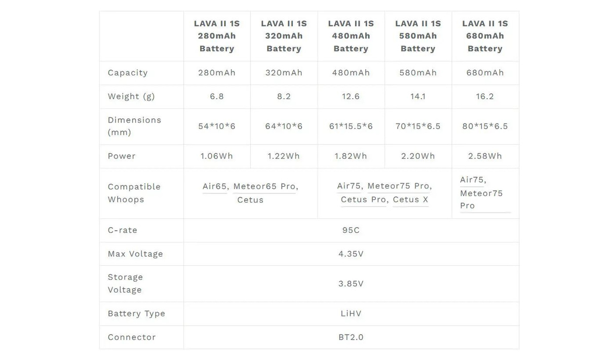Select the LAVA II 1S 680mAh Battery header
This screenshot has width=608, height=364.
(x=485, y=36)
